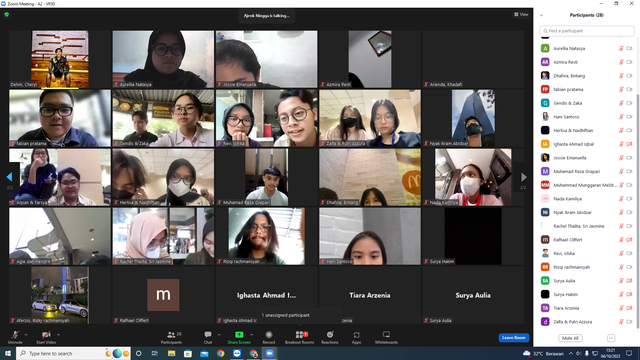Click the Find a participant search field
Image resolution: width=640 pixels, height=360 pixels.
(x=587, y=31)
